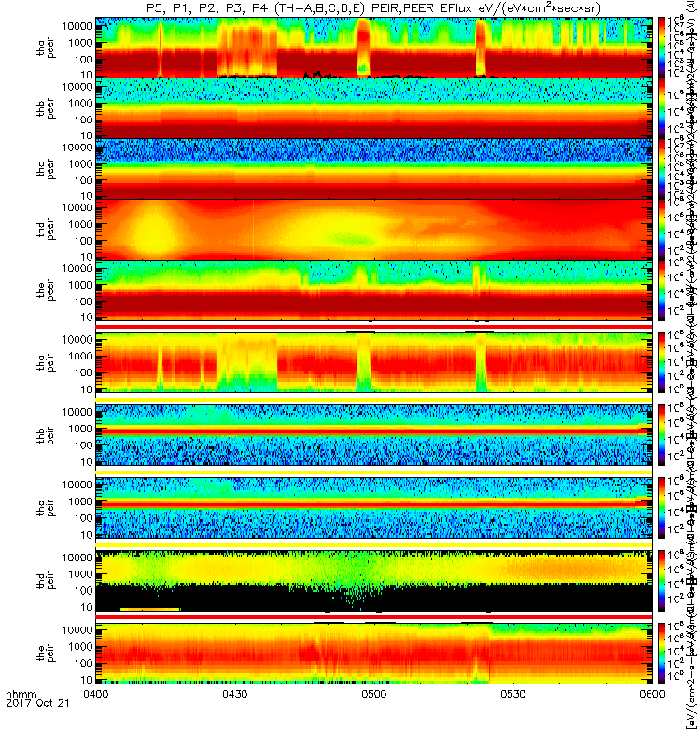The width and height of the screenshot is (700, 747).
Task: Click the color bar beside tha peir panel
Action: pos(662,362)
